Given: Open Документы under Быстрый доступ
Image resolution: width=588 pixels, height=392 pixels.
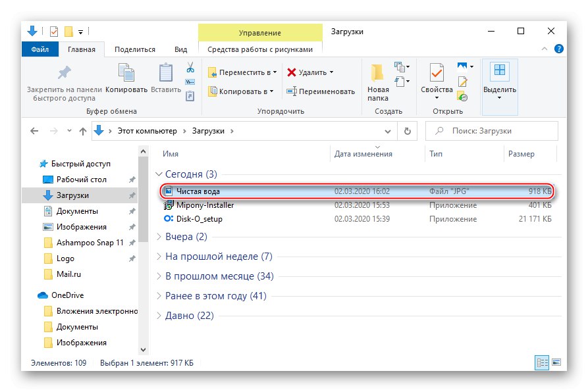Looking at the screenshot, I should tap(77, 211).
